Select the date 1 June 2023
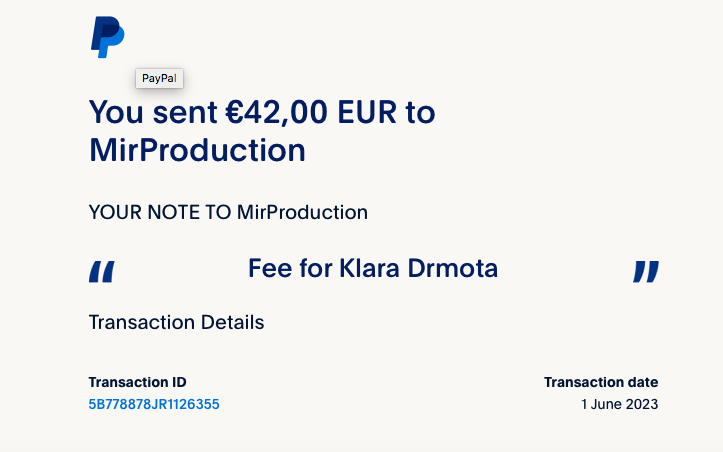This screenshot has width=723, height=452. click(619, 404)
